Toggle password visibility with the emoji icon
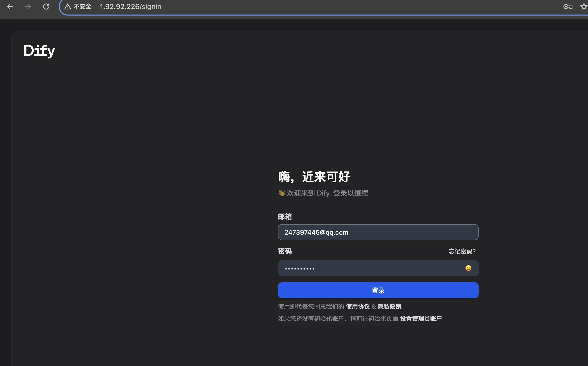The image size is (588, 366). (x=468, y=268)
